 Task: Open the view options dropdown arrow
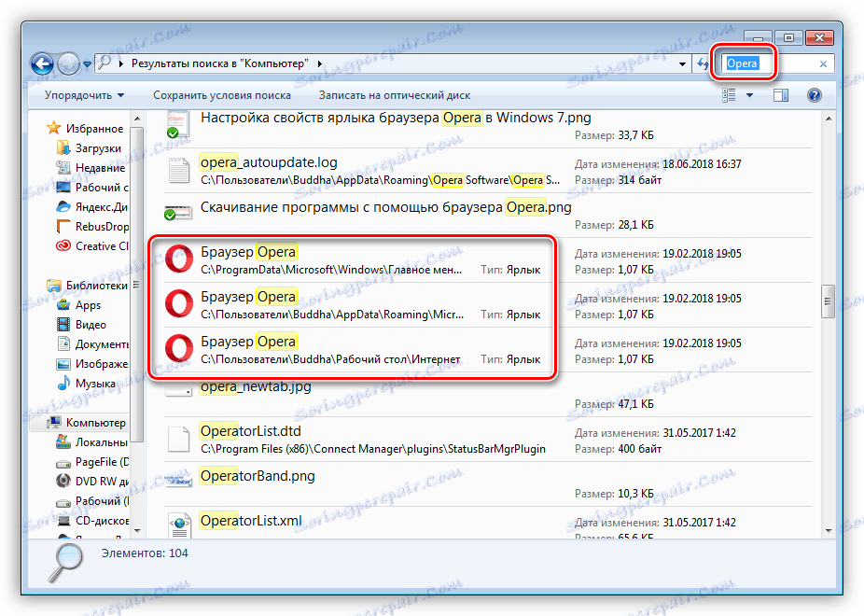749,95
